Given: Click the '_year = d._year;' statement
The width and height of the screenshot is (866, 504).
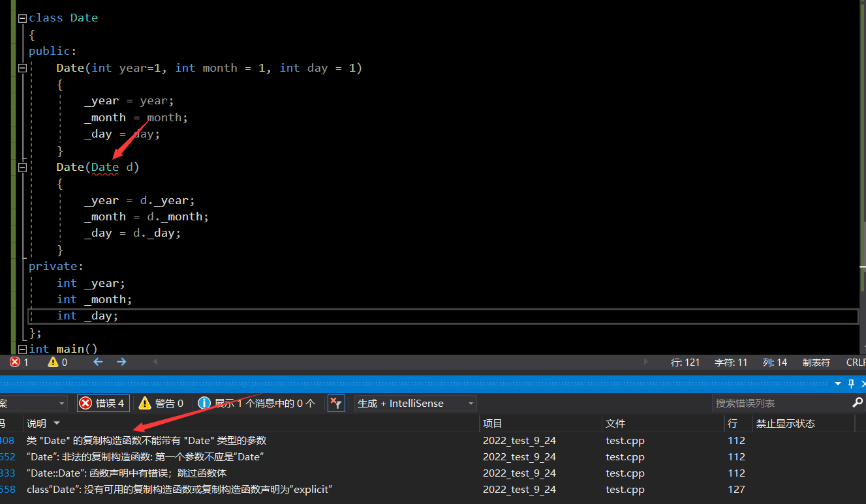Looking at the screenshot, I should coord(140,201).
